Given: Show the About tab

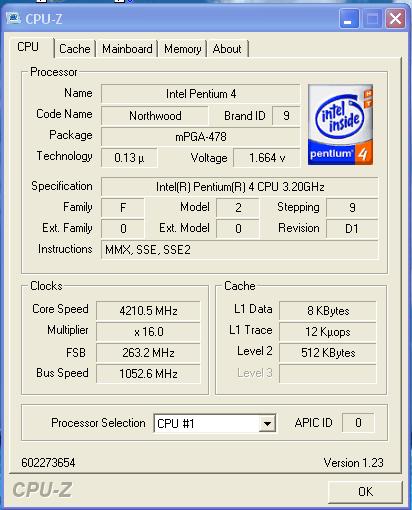Looking at the screenshot, I should pos(228,49).
